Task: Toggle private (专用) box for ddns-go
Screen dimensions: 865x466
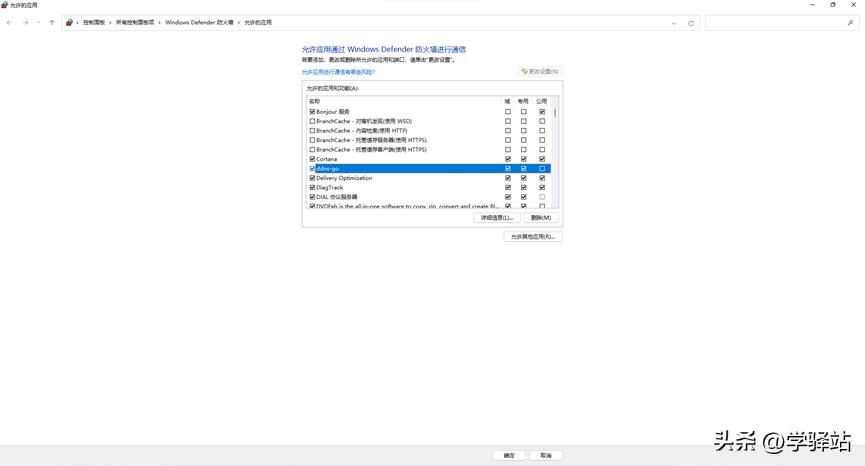Action: [524, 169]
